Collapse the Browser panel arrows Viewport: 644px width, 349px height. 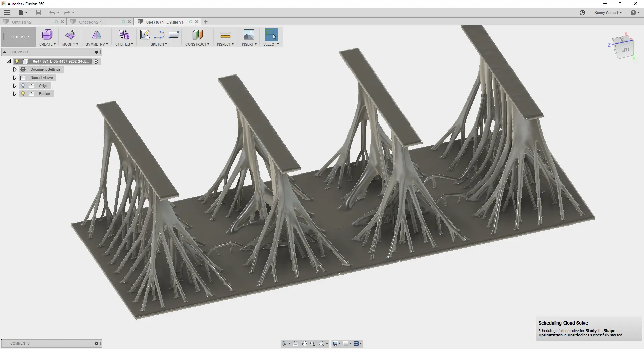[x=5, y=52]
